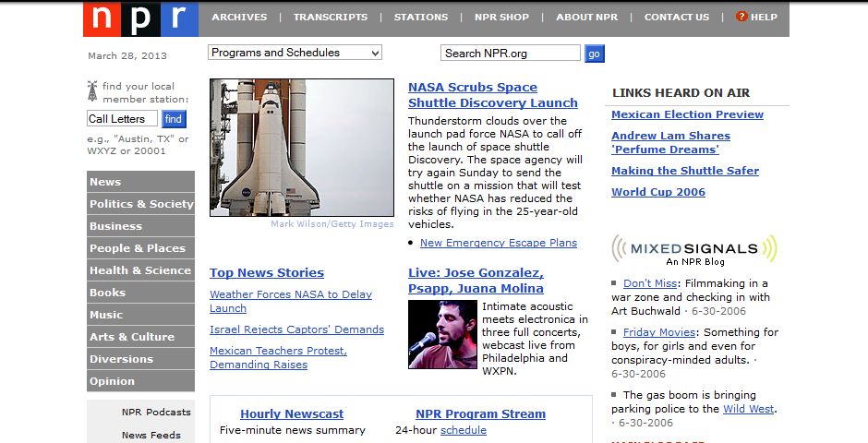Select Business in the sidebar
Image resolution: width=868 pixels, height=443 pixels.
coord(140,225)
